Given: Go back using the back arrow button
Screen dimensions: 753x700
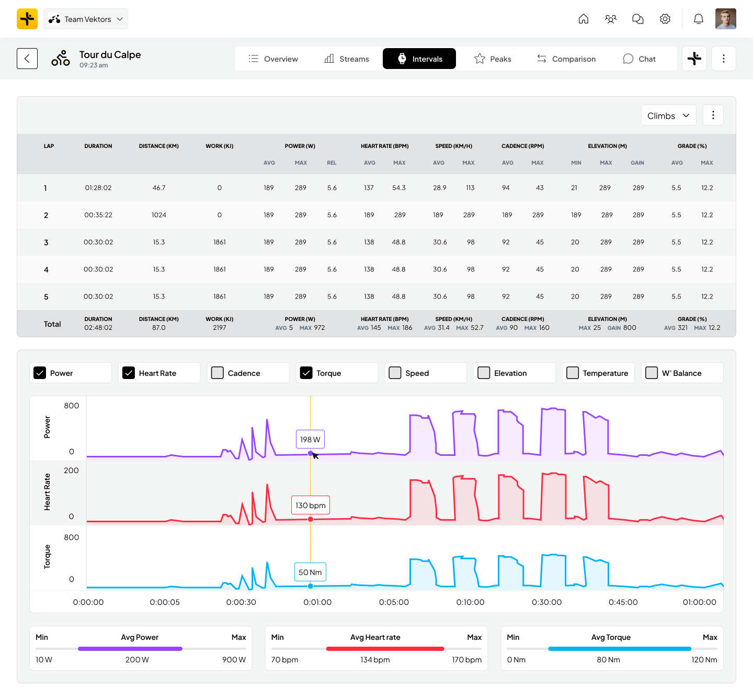Looking at the screenshot, I should point(27,59).
